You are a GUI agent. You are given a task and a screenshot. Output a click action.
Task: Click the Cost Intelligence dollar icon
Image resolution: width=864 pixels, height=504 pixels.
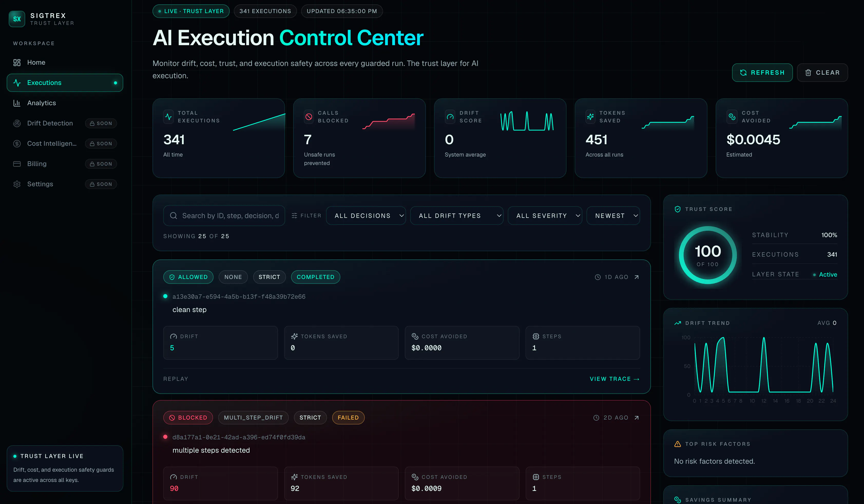(17, 143)
